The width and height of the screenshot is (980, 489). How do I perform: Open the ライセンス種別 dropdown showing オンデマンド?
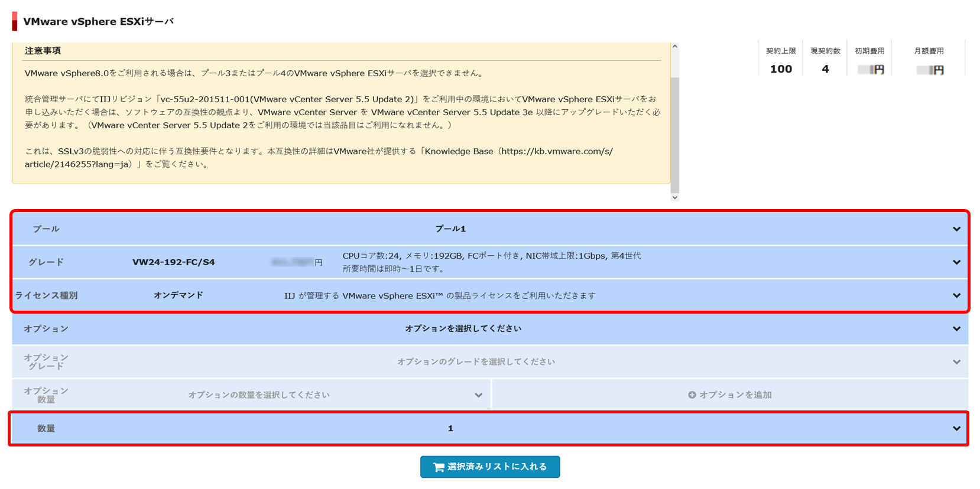pos(490,295)
